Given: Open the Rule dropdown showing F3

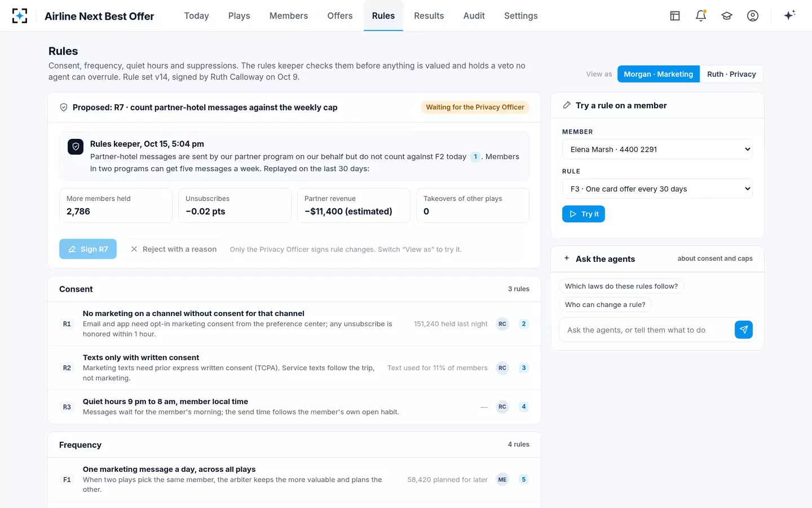Looking at the screenshot, I should [x=657, y=189].
